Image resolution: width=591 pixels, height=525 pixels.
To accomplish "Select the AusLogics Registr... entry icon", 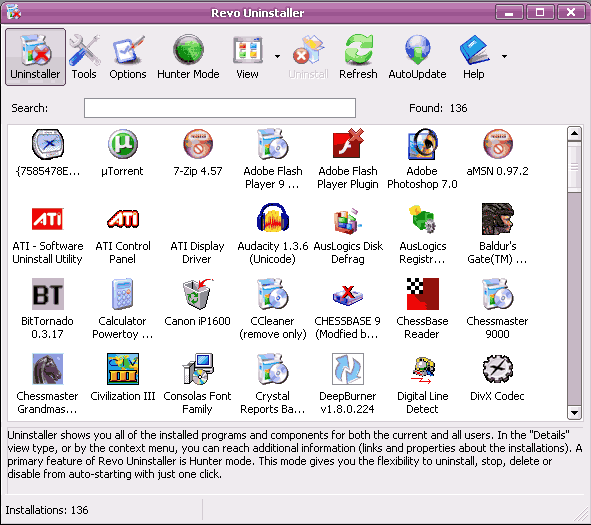I will [x=423, y=219].
